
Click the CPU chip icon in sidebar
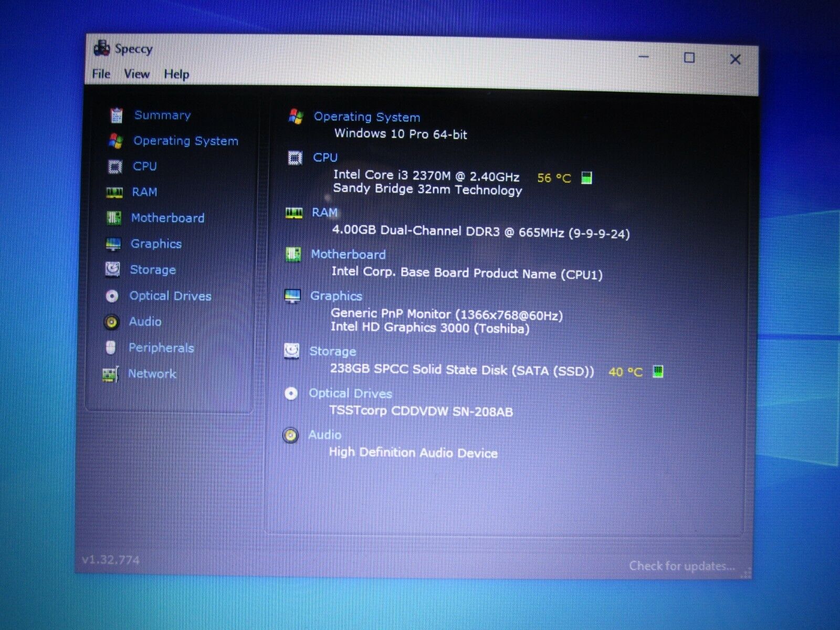pyautogui.click(x=115, y=166)
